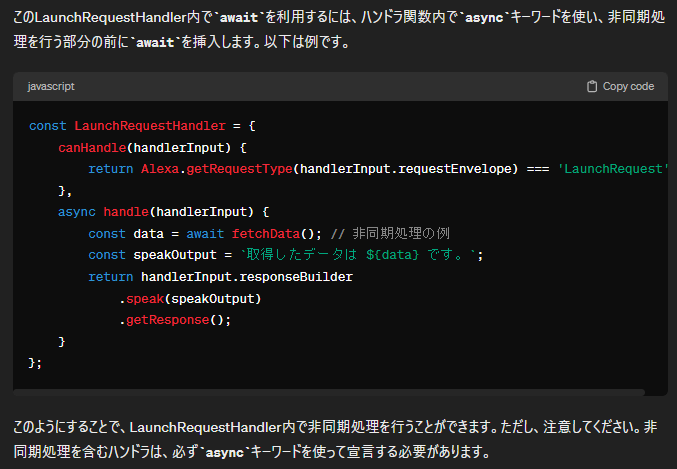
Task: Click the ".getResponse();" call
Action: (x=175, y=320)
